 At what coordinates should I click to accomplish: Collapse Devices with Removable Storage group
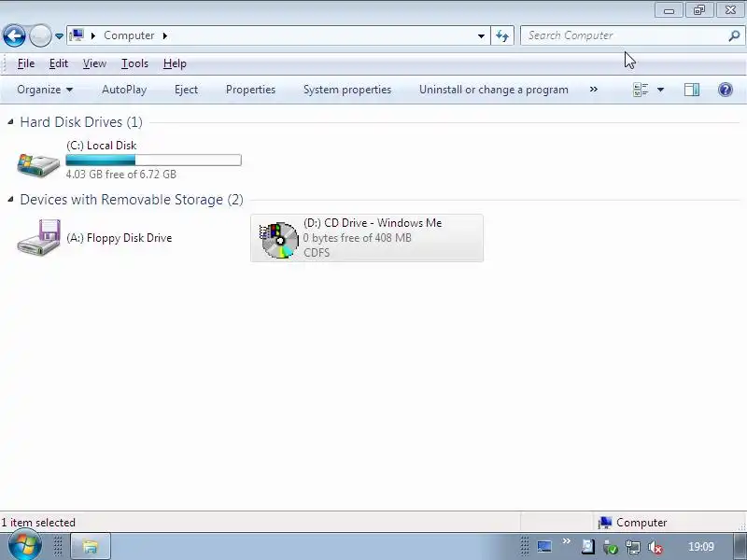coord(10,200)
